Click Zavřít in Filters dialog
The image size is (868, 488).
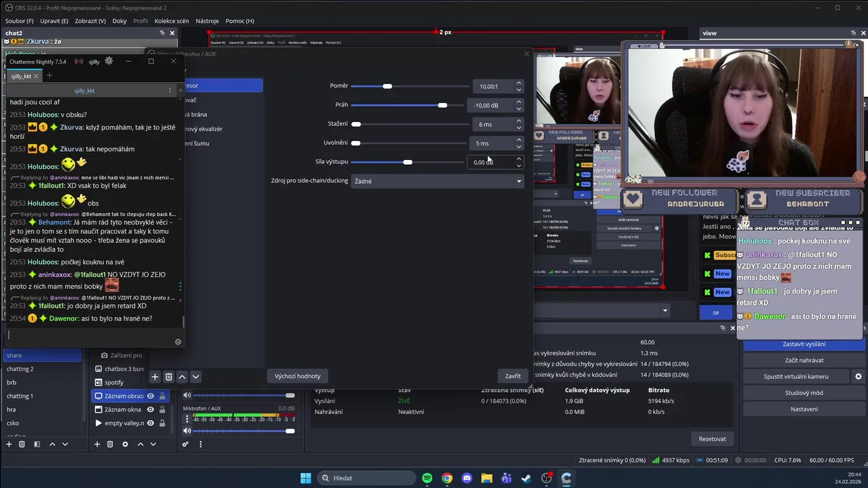[513, 376]
